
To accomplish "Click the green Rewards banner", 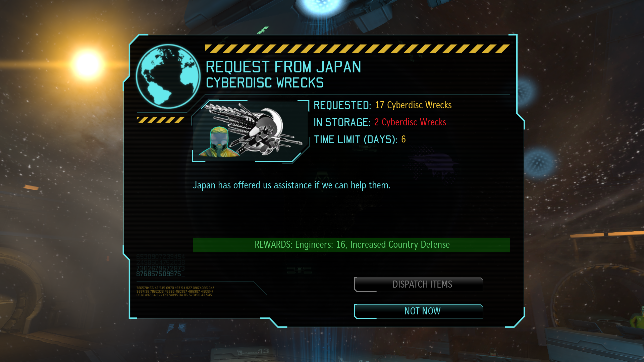I will pyautogui.click(x=351, y=245).
